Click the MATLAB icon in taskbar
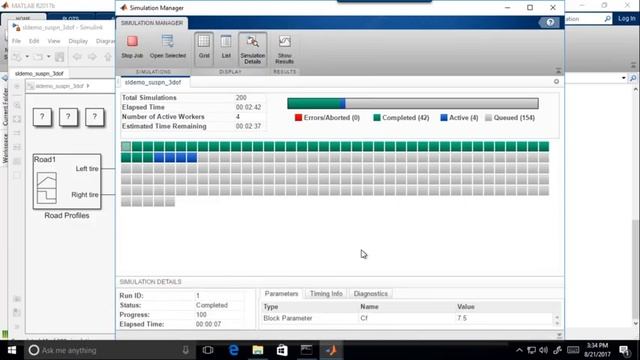The height and width of the screenshot is (360, 640). click(331, 350)
